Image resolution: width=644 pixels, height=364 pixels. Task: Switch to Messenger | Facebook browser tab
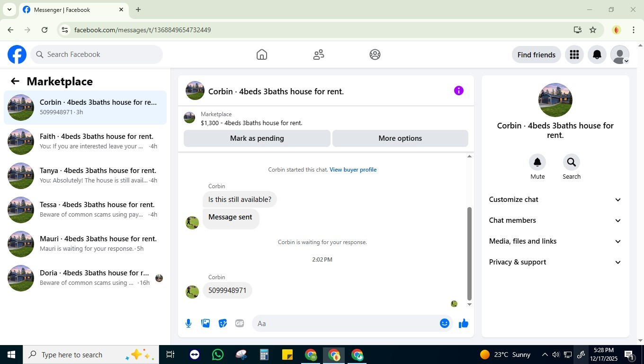pos(73,9)
